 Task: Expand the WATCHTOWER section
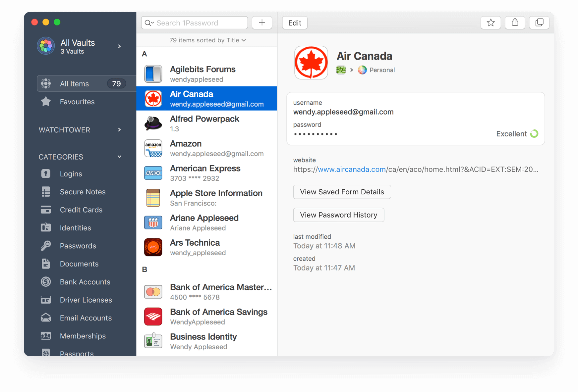point(119,130)
